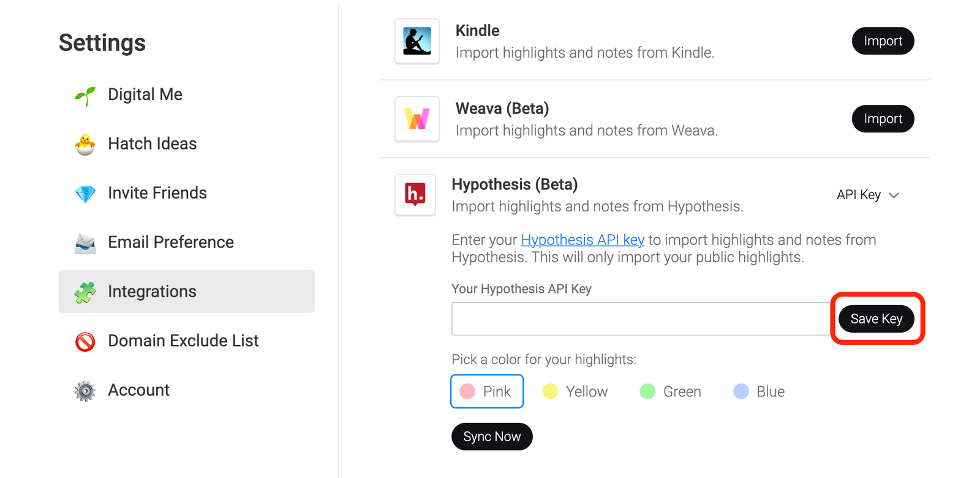The width and height of the screenshot is (980, 478).
Task: Open the Hypothesis API key link
Action: [582, 240]
